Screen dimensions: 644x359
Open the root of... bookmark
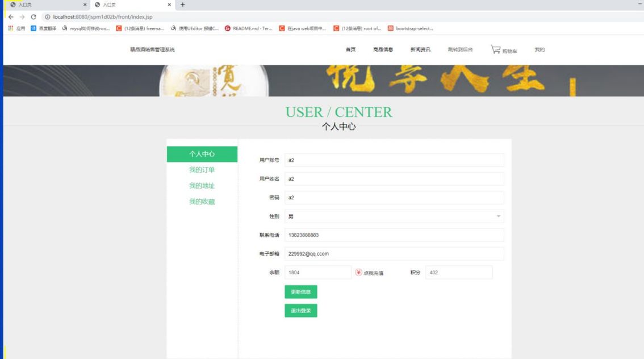(x=357, y=28)
